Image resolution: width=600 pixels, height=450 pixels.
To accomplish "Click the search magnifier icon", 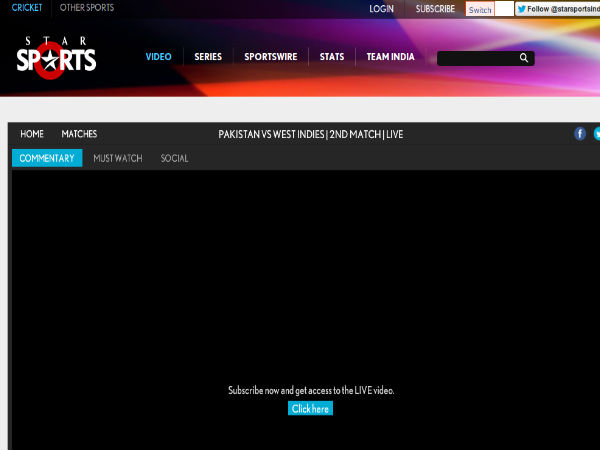I will tap(523, 58).
